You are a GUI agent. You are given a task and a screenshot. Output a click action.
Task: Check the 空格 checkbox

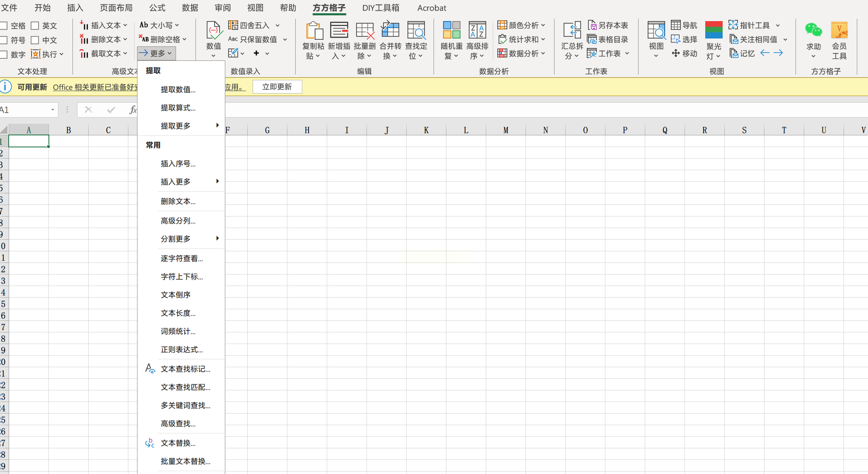pyautogui.click(x=4, y=26)
